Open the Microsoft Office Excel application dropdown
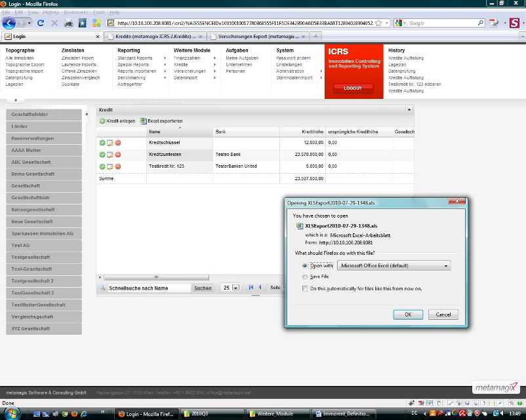This screenshot has height=420, width=526. pyautogui.click(x=394, y=266)
